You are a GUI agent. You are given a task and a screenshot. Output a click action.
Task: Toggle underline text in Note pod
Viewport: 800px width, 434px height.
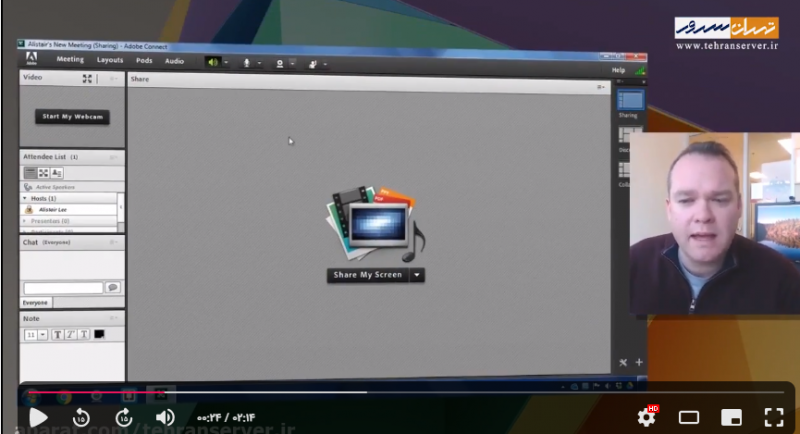[83, 334]
